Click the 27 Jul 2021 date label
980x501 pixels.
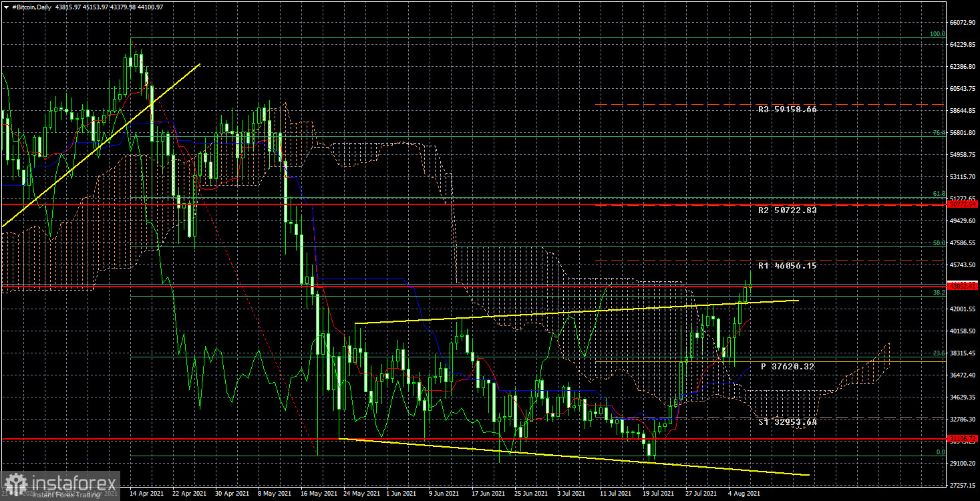[701, 494]
